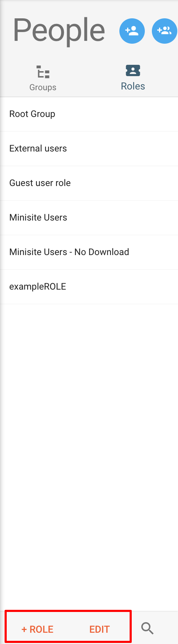The height and width of the screenshot is (644, 178).
Task: Switch to the Groups tab label
Action: (43, 87)
